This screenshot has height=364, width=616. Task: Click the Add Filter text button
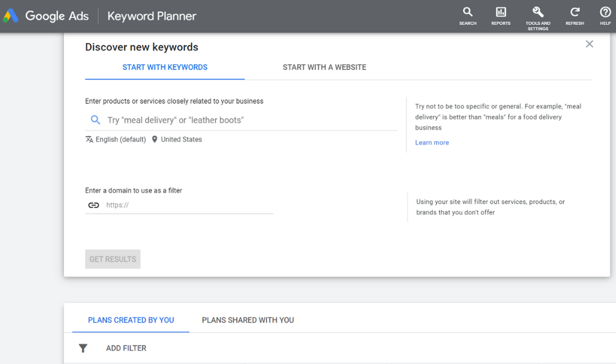point(126,348)
